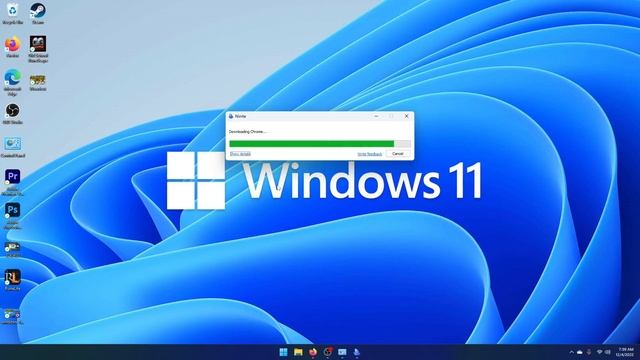Open the Steam desktop shortcut
Image resolution: width=640 pixels, height=360 pixels.
pyautogui.click(x=38, y=13)
